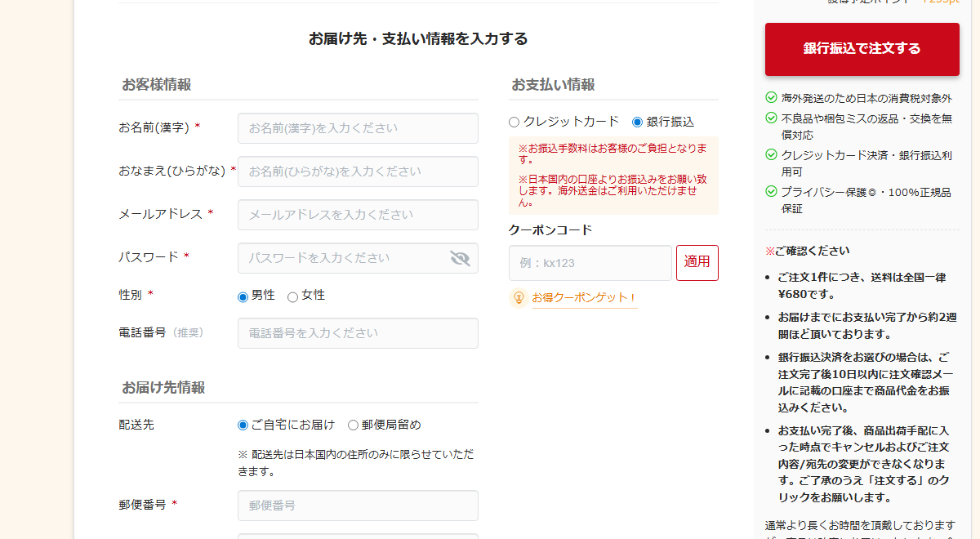Focus the パスワード input field

click(358, 258)
